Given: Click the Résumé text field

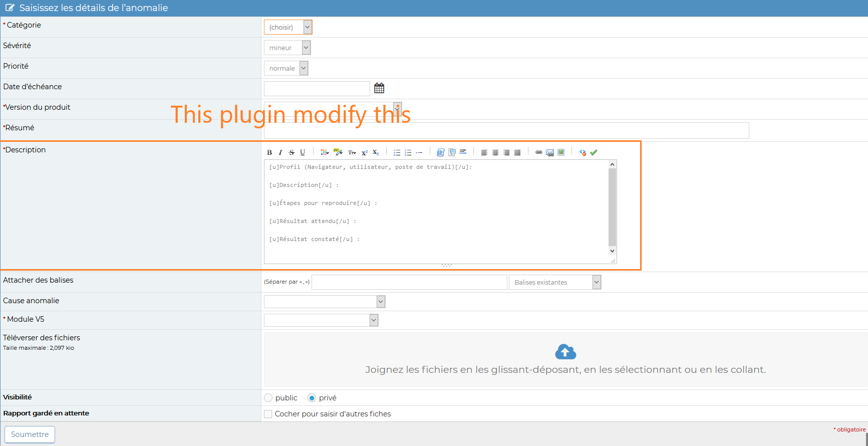Looking at the screenshot, I should [x=506, y=130].
